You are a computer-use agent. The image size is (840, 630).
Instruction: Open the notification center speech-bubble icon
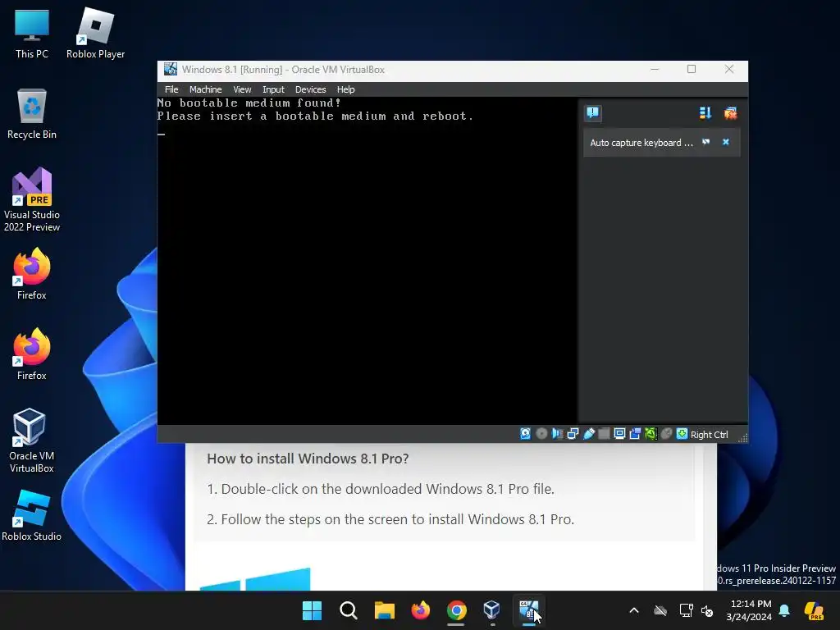(592, 113)
